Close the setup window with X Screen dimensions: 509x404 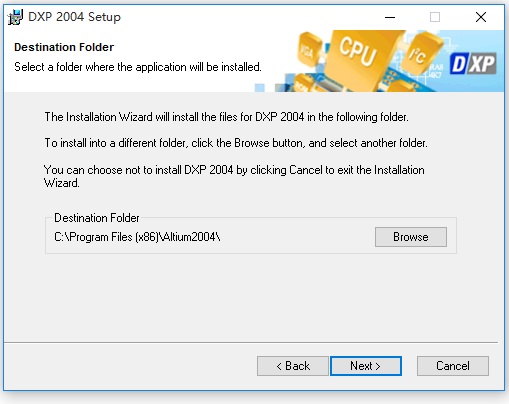click(481, 17)
